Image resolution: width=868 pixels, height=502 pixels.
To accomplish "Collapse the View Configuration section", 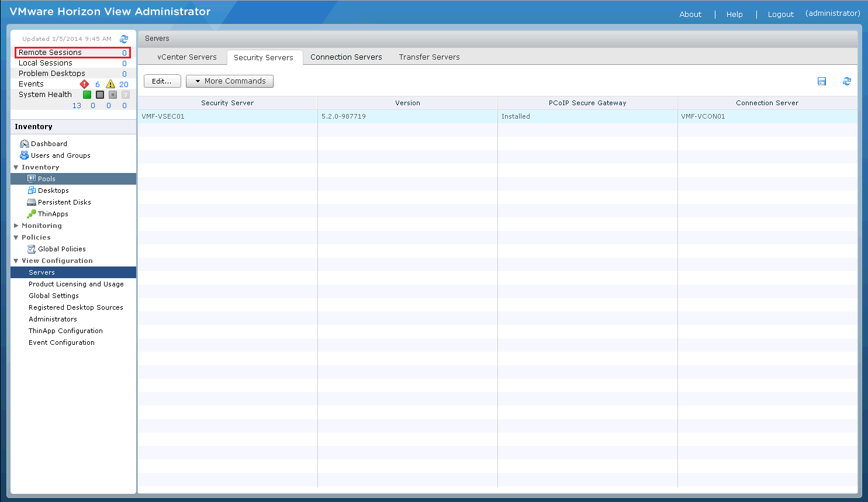I will click(x=16, y=261).
